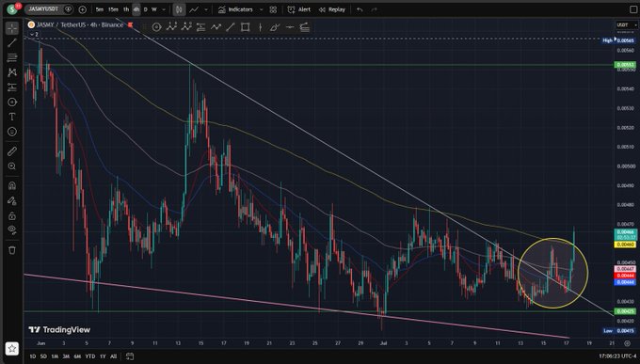Image resolution: width=640 pixels, height=364 pixels.
Task: Undo the last chart action
Action: [x=360, y=9]
